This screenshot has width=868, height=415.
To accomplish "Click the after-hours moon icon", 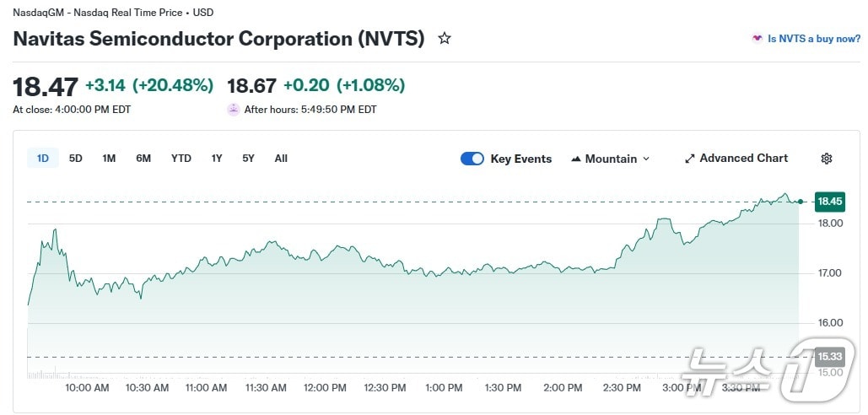I will [x=233, y=109].
